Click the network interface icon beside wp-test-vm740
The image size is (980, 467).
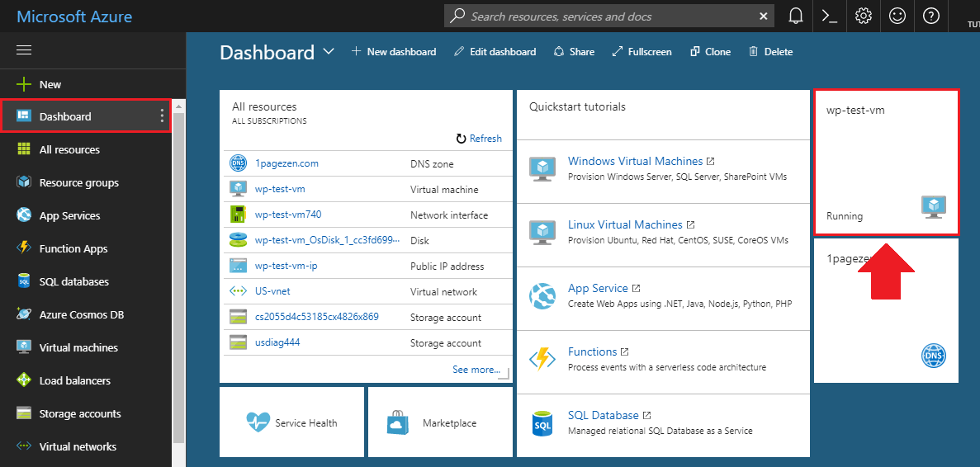pyautogui.click(x=238, y=215)
